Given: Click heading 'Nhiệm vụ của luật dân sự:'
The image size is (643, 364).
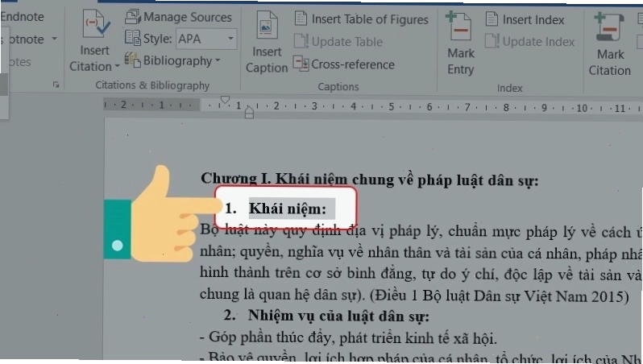Looking at the screenshot, I should [x=338, y=316].
